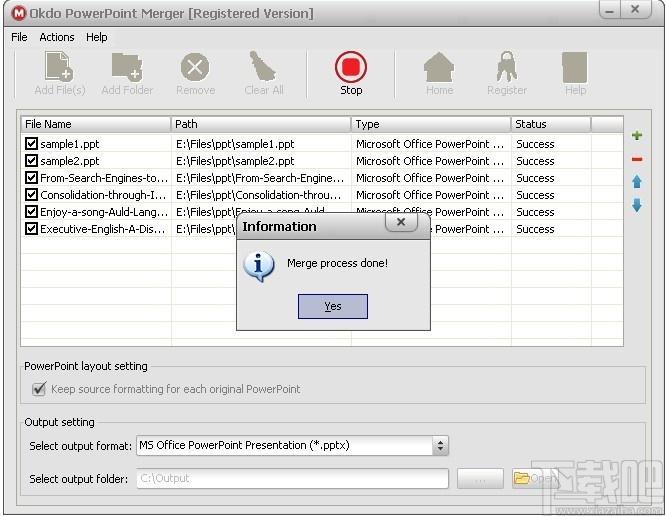Viewport: 666px width, 516px height.
Task: Toggle Keep source formatting checkbox
Action: click(39, 389)
